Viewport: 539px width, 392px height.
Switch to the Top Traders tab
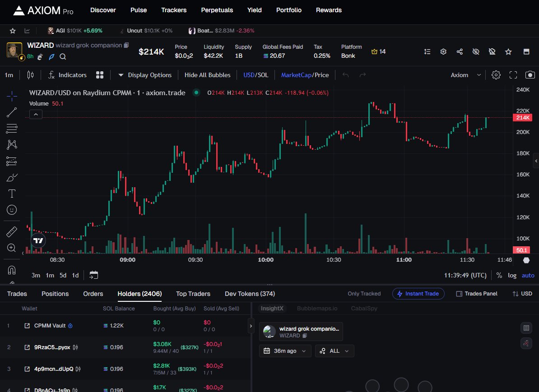193,294
